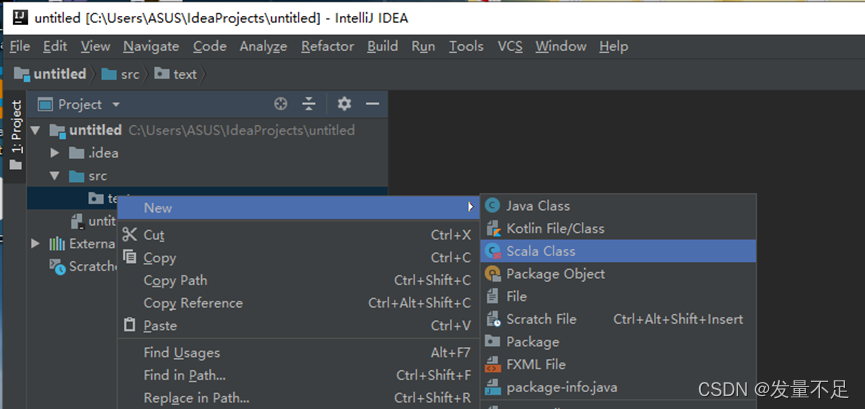Open the Tools menu
Image resolution: width=865 pixels, height=409 pixels.
tap(466, 46)
